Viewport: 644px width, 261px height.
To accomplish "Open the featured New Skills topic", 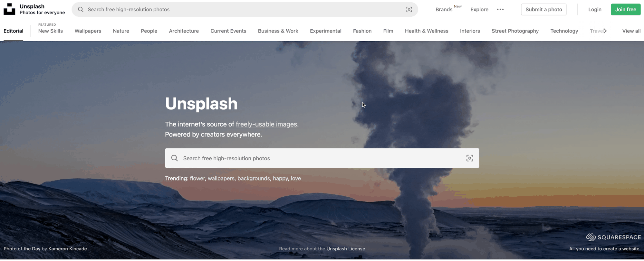I will [x=51, y=31].
